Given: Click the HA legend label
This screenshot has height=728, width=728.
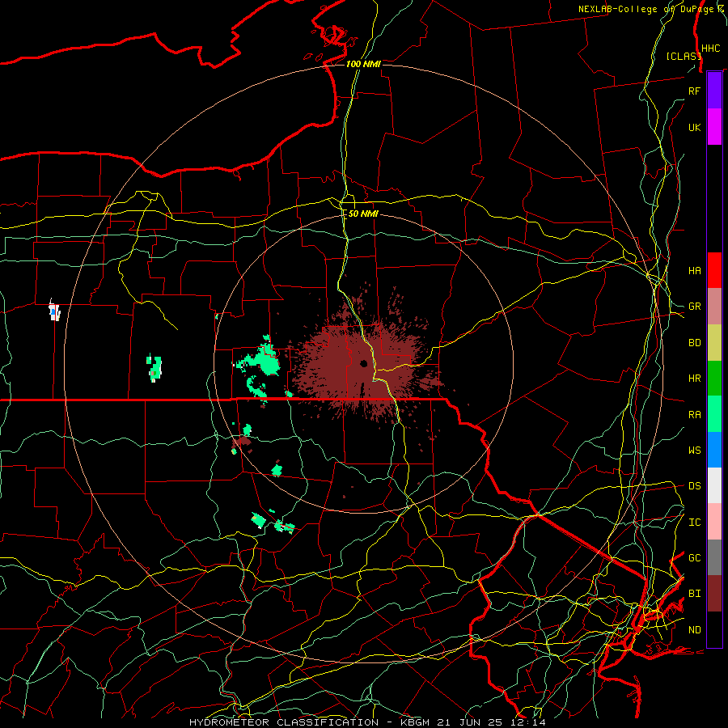Looking at the screenshot, I should tap(694, 270).
